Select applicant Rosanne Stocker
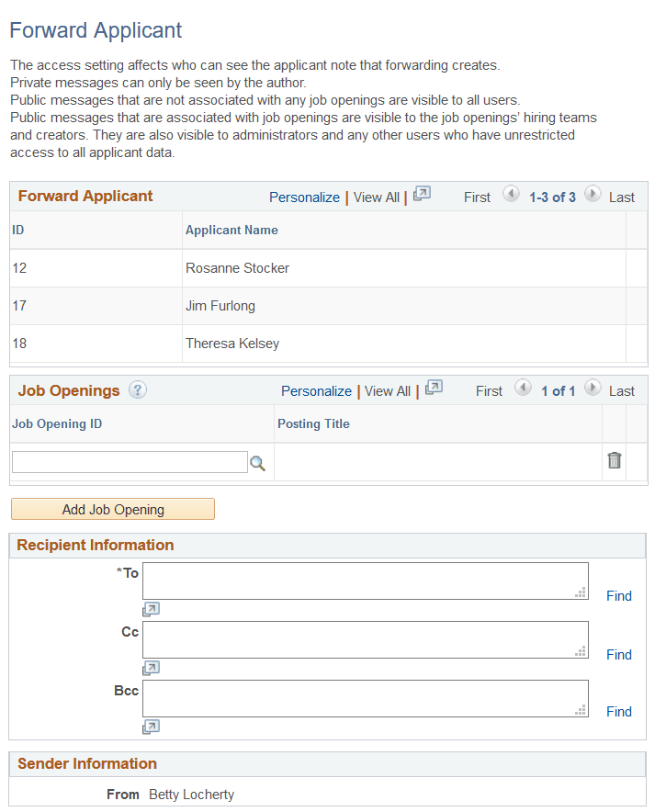This screenshot has width=655, height=812. [237, 267]
